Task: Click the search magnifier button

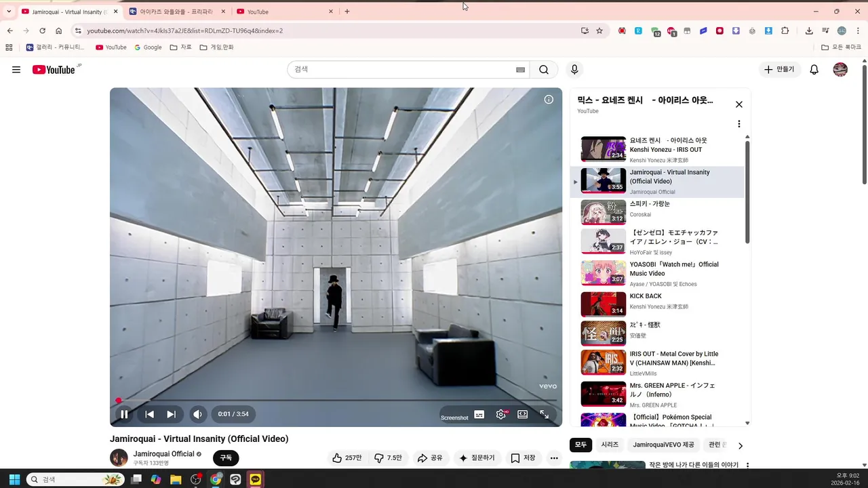Action: point(544,70)
